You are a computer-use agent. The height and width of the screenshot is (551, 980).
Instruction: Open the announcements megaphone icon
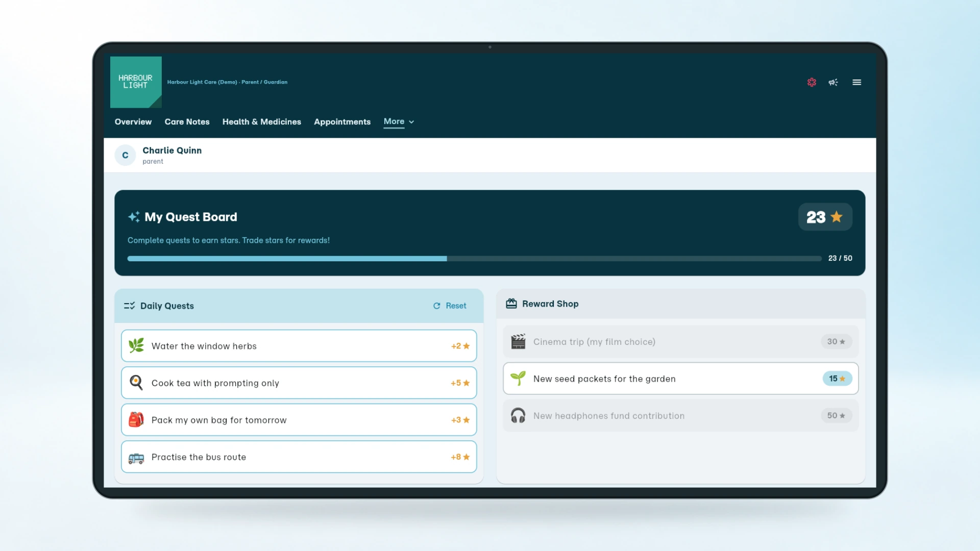pyautogui.click(x=833, y=82)
